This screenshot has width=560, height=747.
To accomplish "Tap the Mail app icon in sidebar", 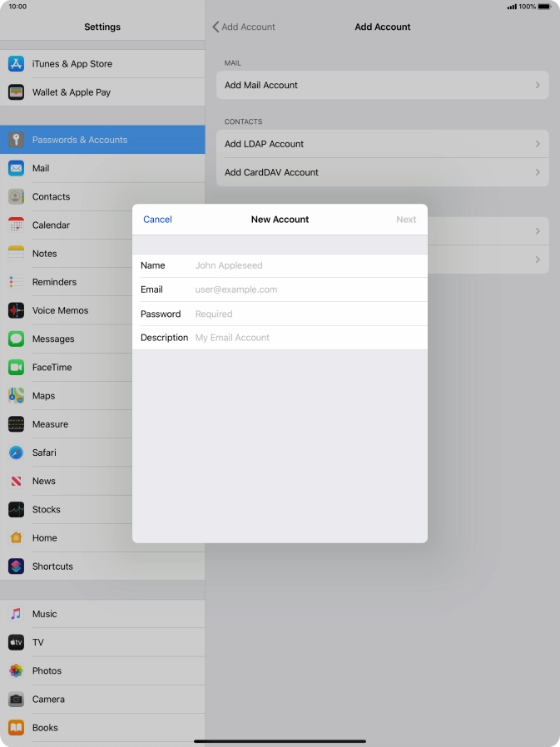I will 16,168.
